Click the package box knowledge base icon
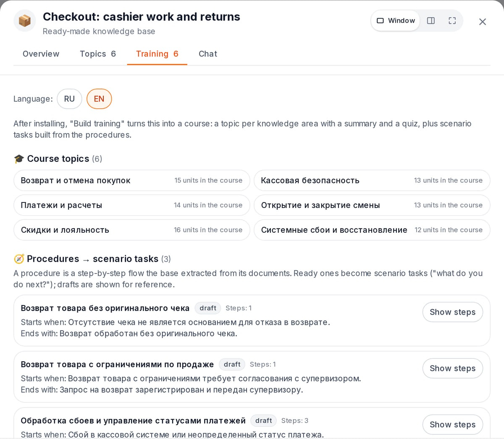504x439 pixels. 25,21
